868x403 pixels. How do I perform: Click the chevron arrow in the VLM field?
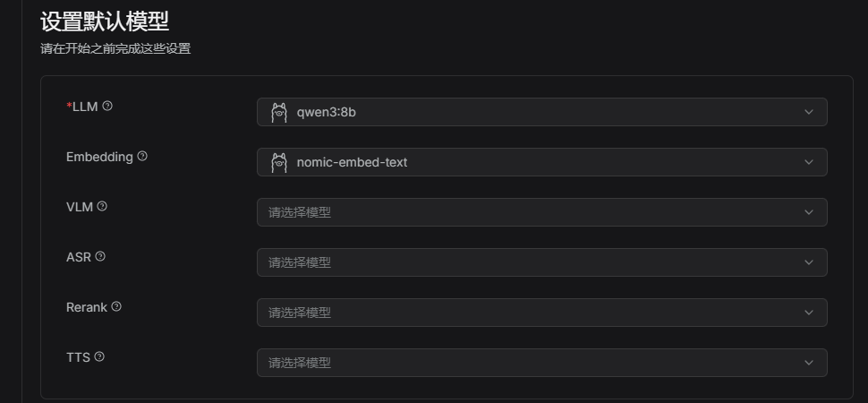809,212
